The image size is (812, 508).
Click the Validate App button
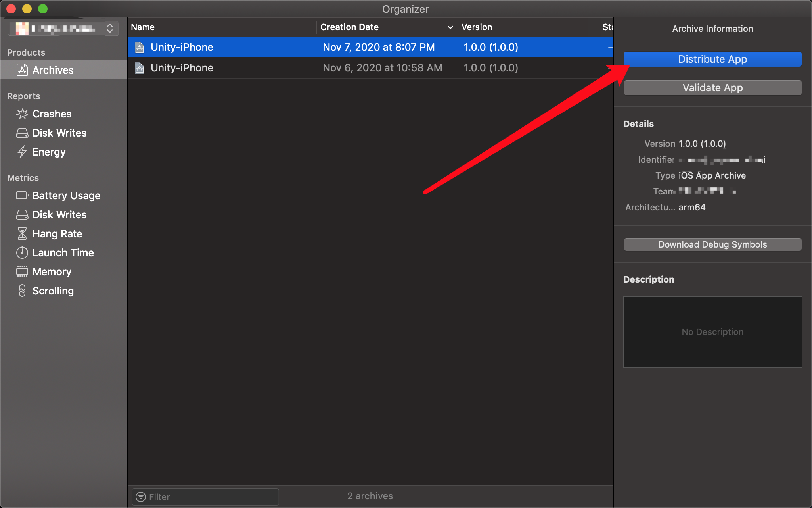click(x=712, y=88)
